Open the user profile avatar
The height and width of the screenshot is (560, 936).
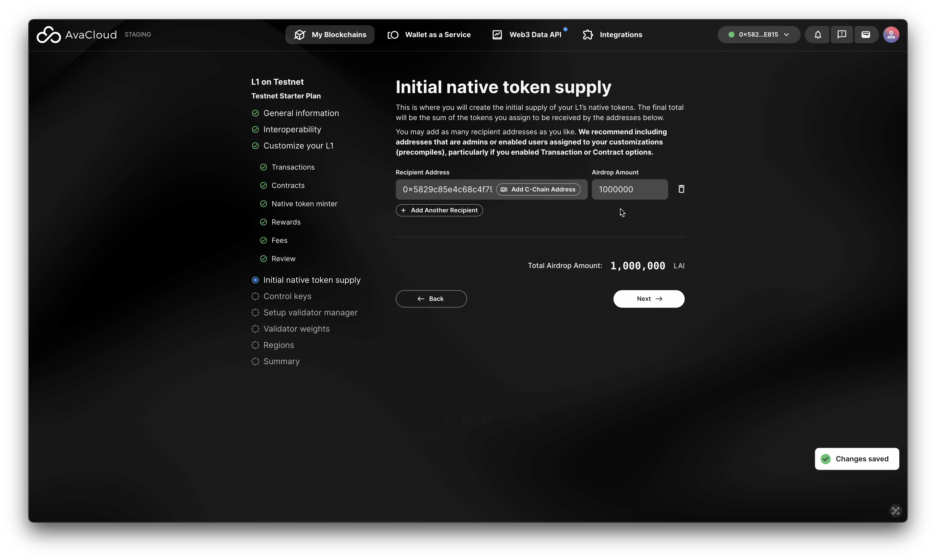891,35
